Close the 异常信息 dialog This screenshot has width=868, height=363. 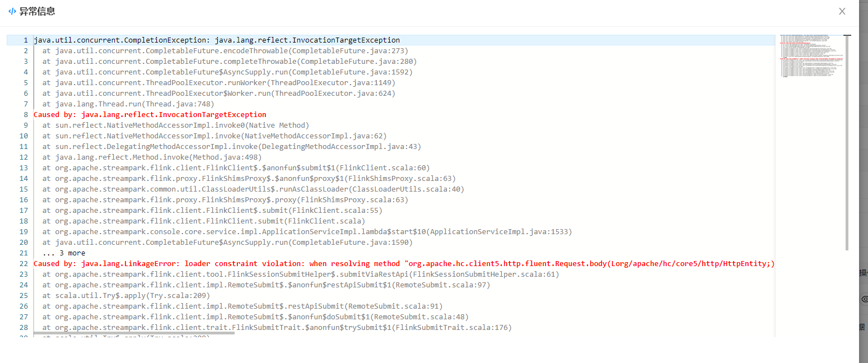point(842,11)
